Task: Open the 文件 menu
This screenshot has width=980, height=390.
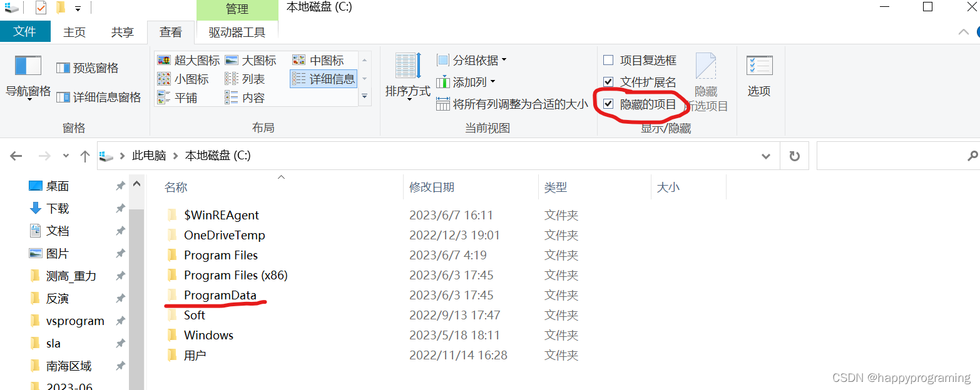Action: pyautogui.click(x=25, y=31)
